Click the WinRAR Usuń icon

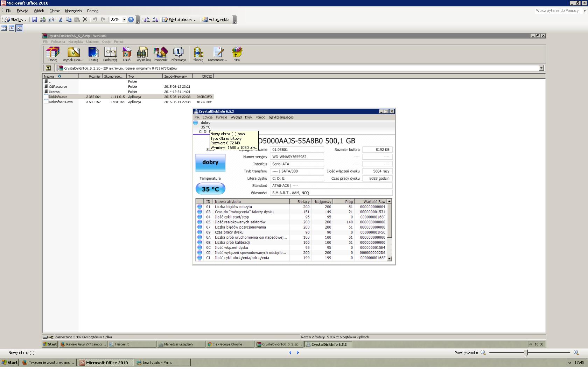point(127,54)
